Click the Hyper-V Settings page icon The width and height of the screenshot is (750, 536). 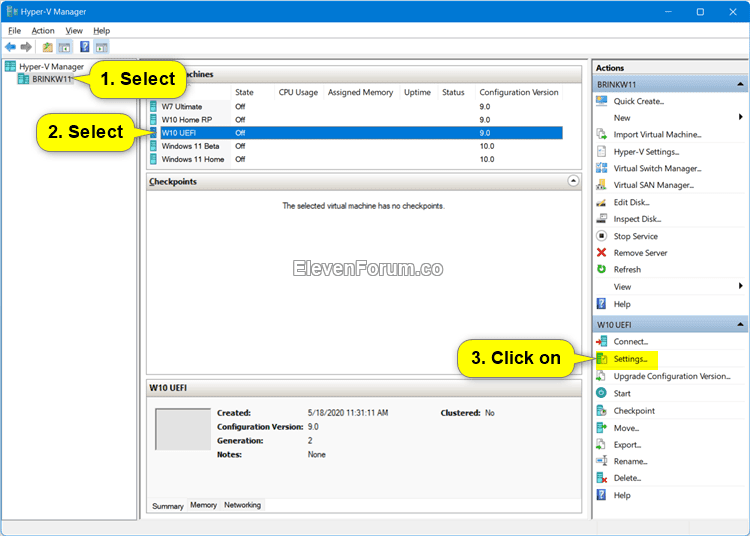coord(601,152)
